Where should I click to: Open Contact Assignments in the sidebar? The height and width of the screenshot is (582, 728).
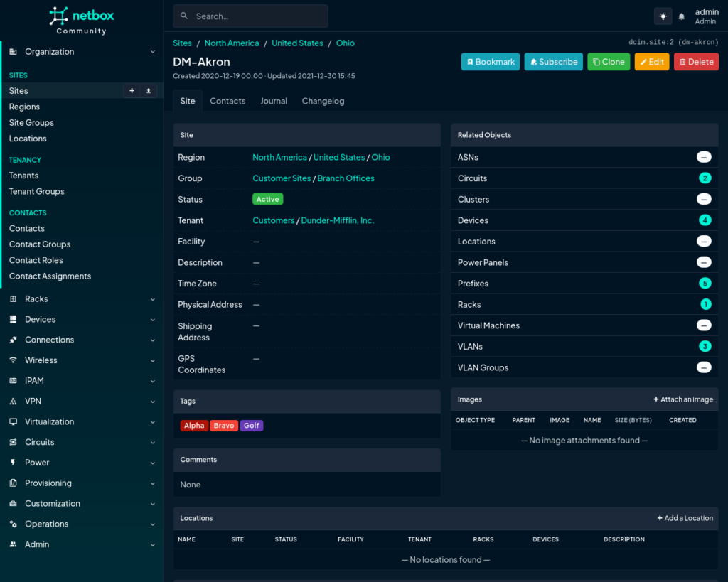coord(50,276)
